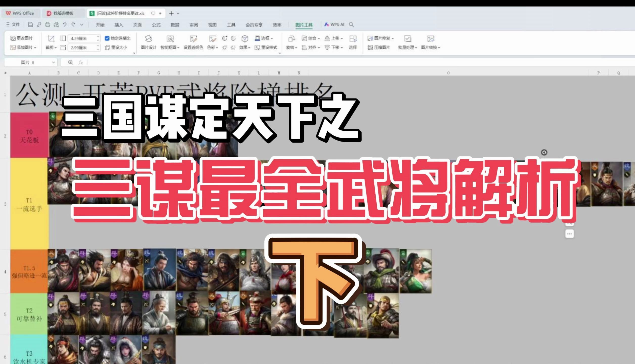This screenshot has height=364, width=635.
Task: Select the yellow T1 一流选手 tier cell
Action: tap(29, 204)
